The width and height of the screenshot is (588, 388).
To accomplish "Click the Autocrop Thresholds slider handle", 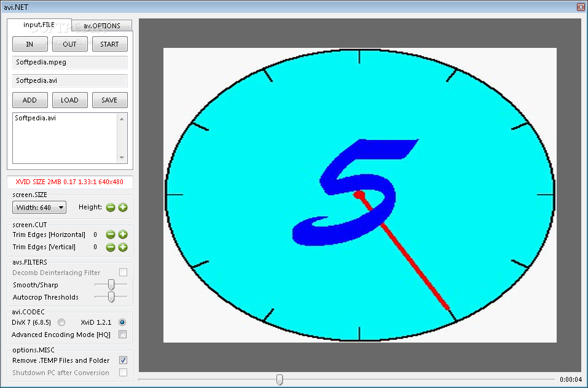I will [x=111, y=297].
